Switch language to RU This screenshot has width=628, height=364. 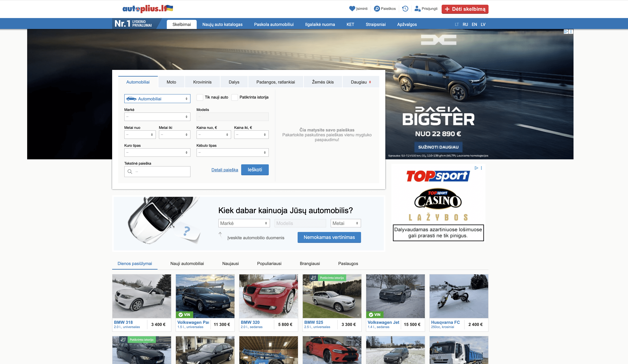pyautogui.click(x=465, y=24)
